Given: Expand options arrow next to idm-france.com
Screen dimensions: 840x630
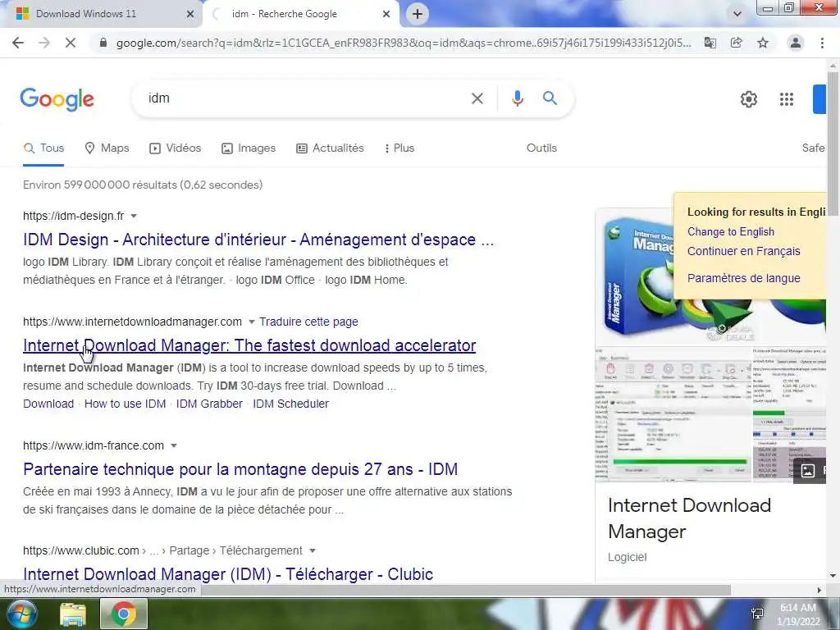Looking at the screenshot, I should 174,445.
